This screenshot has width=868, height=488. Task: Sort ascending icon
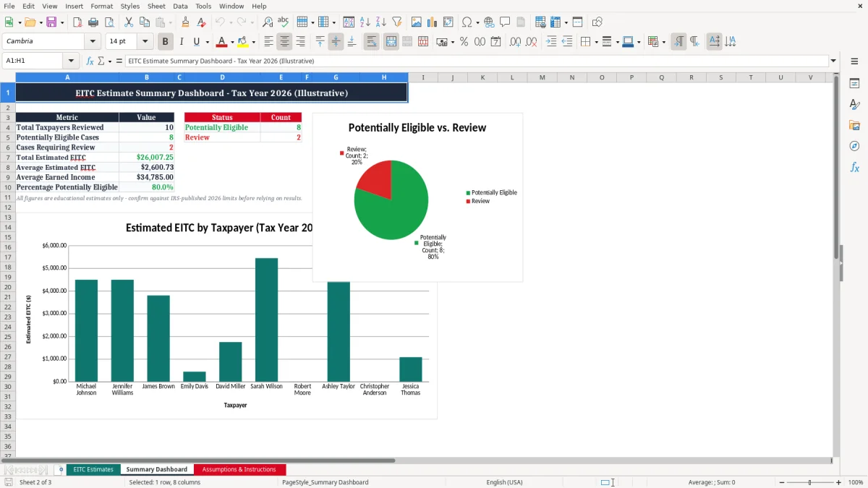pos(365,22)
